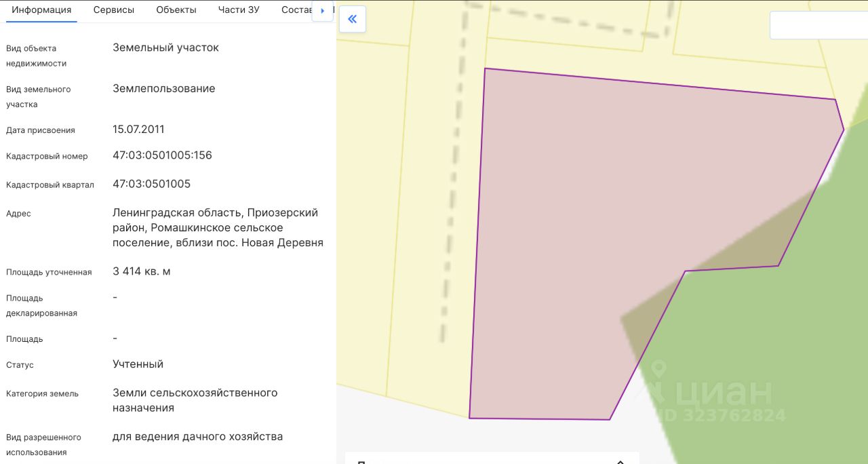Select the partially hidden Состав tab

pos(296,10)
